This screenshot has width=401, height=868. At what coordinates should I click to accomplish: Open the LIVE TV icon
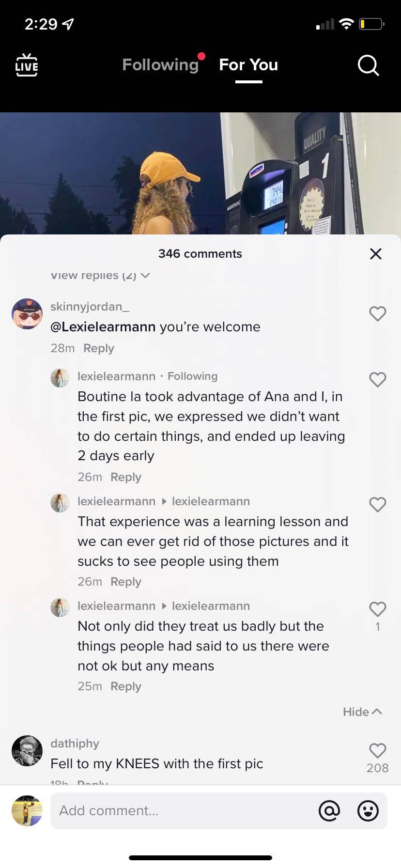tap(27, 65)
